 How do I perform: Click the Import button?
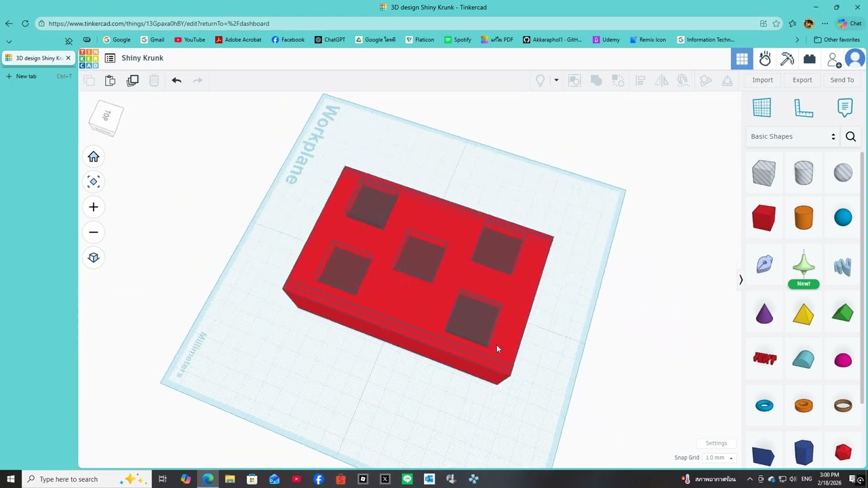pos(762,80)
